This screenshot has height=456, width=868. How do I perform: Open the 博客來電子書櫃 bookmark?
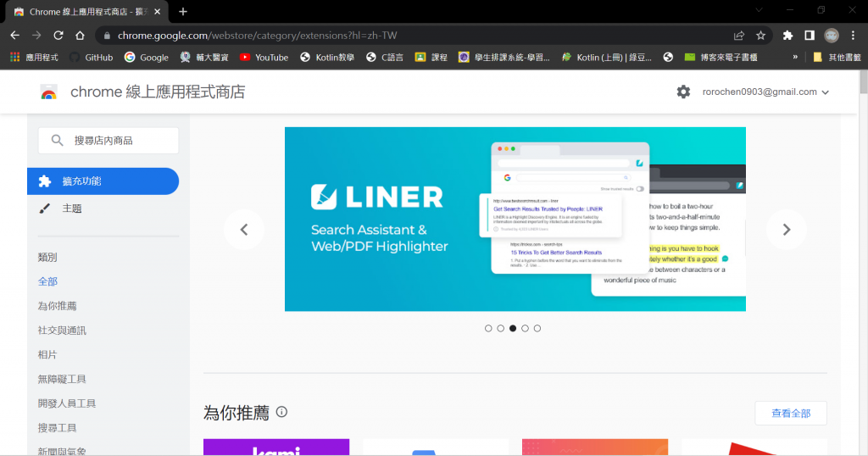pyautogui.click(x=721, y=57)
